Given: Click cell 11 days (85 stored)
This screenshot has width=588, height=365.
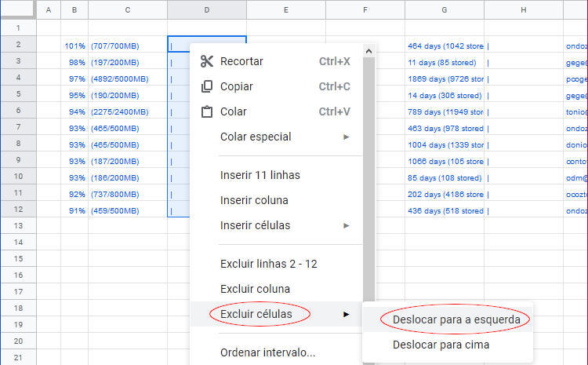Looking at the screenshot, I should (x=445, y=62).
